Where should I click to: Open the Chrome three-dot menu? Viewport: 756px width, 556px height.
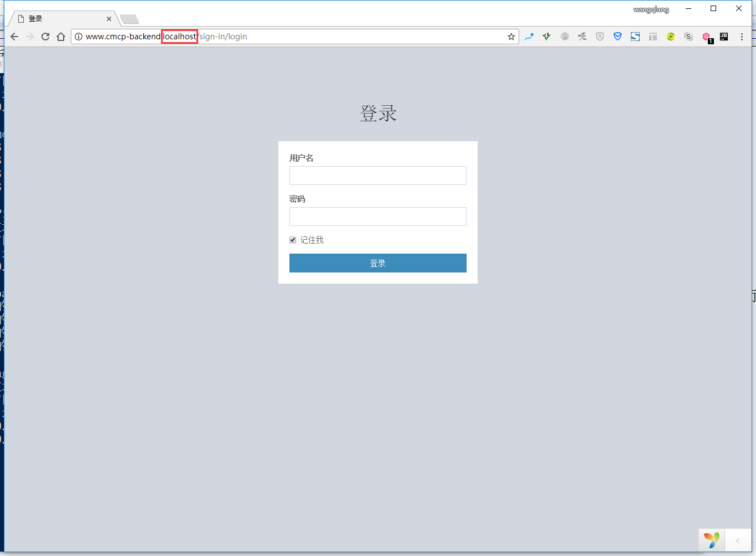[x=742, y=37]
